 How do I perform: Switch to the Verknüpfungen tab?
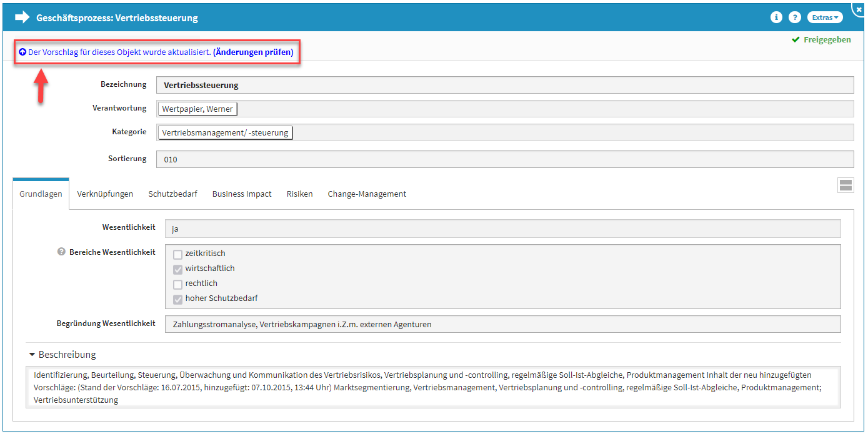(x=105, y=194)
